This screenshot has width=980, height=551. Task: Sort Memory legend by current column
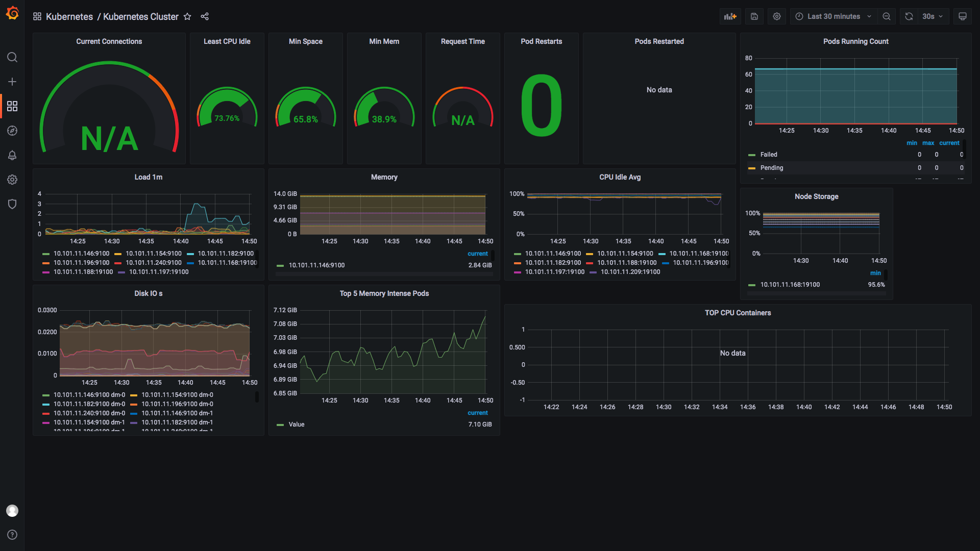[x=477, y=254]
